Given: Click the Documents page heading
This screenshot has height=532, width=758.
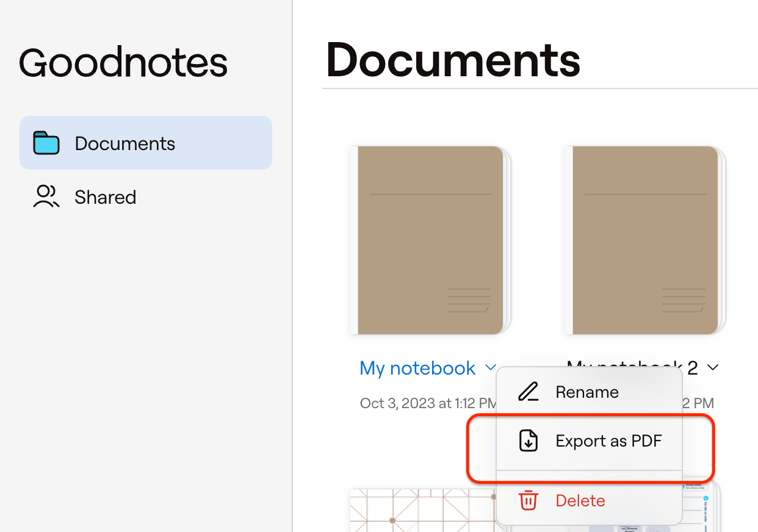Looking at the screenshot, I should [x=452, y=59].
